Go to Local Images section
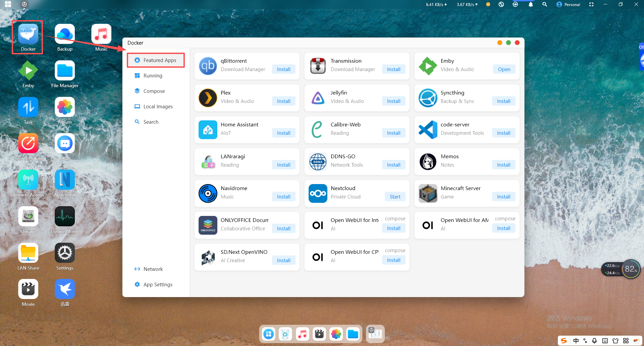Image resolution: width=644 pixels, height=346 pixels. coord(156,107)
